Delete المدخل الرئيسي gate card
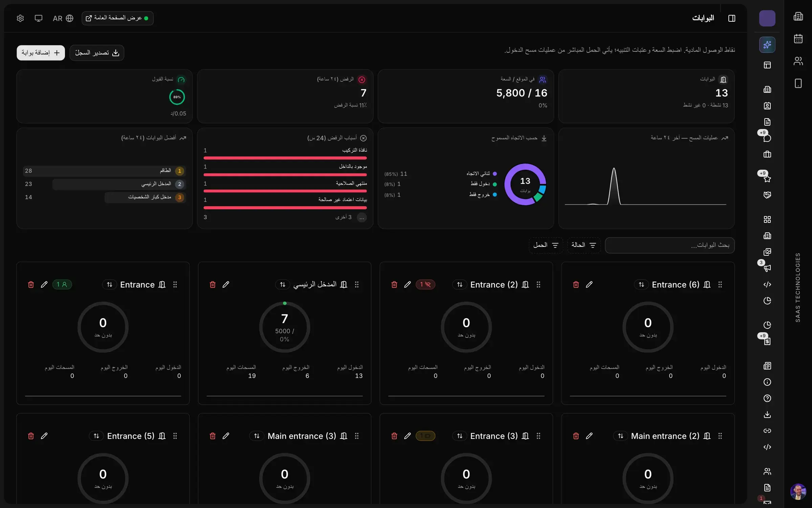The image size is (812, 508). 212,284
